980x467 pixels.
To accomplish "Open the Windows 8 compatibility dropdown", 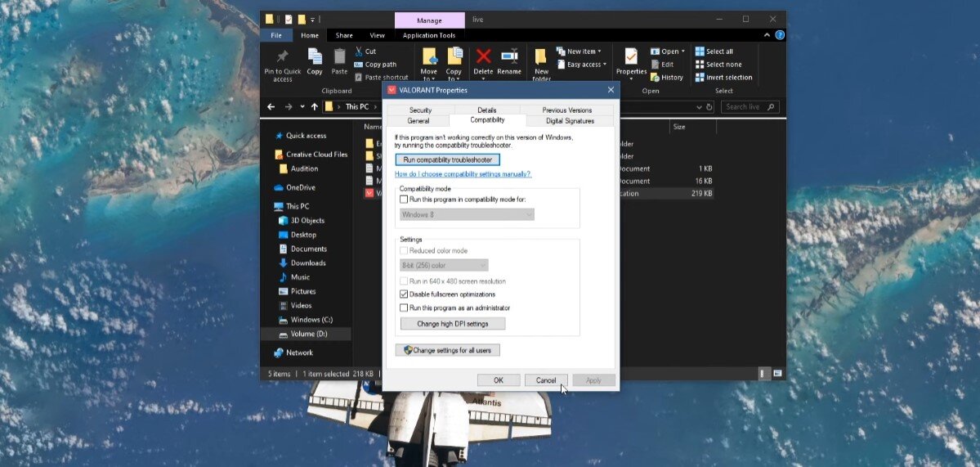I will click(x=467, y=214).
